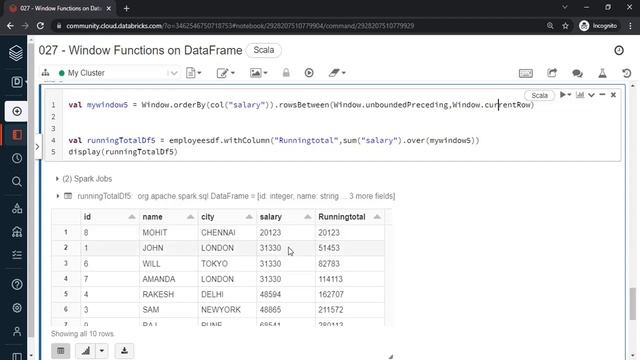Click the clock icon beside notebook title

point(619,50)
